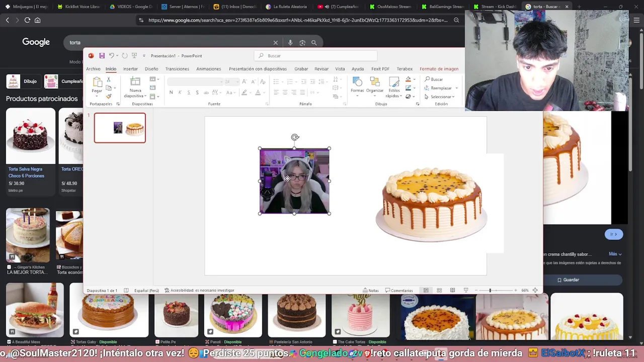
Task: Click the Reset slide icon
Action: click(x=152, y=88)
